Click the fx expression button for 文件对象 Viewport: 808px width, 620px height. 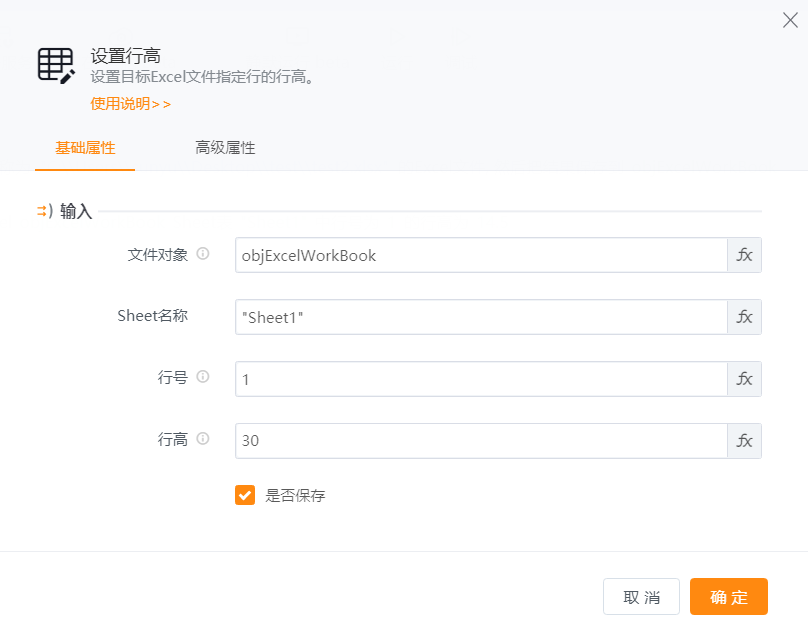pos(744,255)
